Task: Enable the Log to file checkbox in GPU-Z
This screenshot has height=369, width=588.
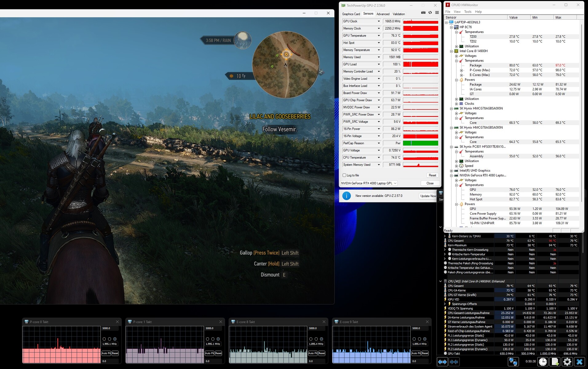Action: point(344,175)
